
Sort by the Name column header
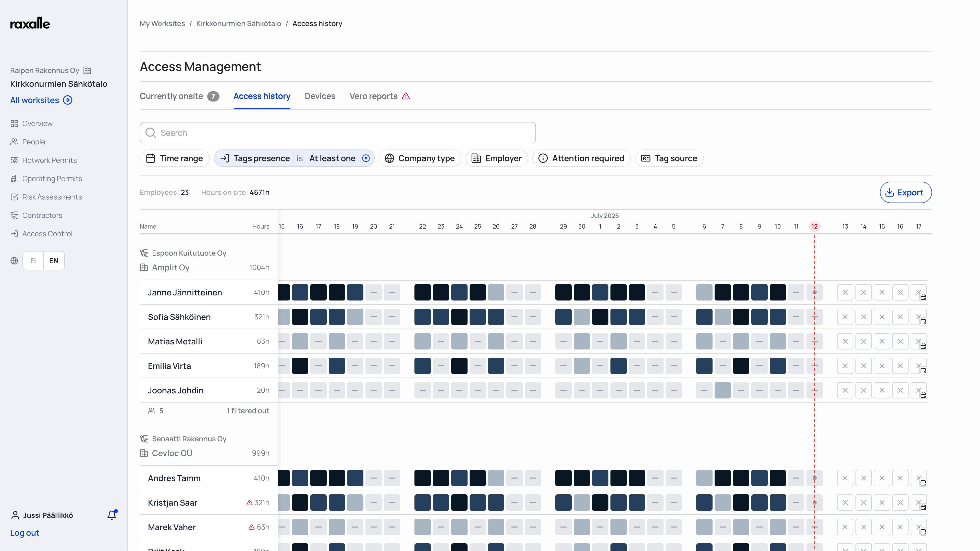click(x=148, y=226)
